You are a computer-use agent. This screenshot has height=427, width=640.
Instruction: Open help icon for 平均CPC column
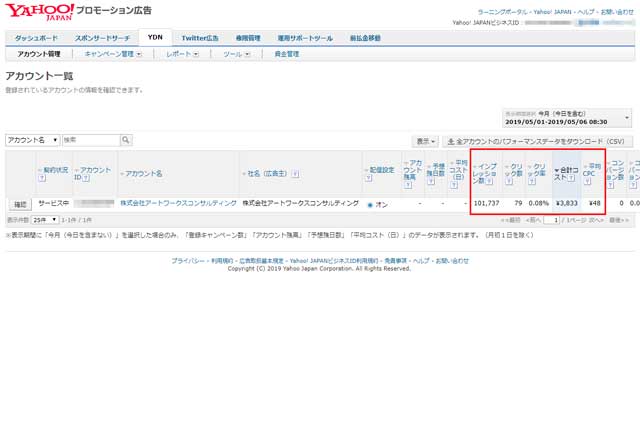[587, 181]
